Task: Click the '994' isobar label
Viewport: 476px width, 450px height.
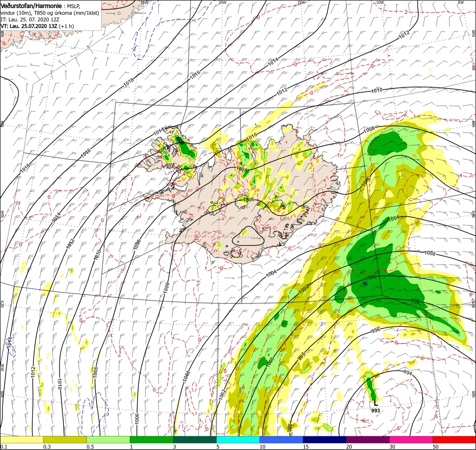Action: (408, 372)
